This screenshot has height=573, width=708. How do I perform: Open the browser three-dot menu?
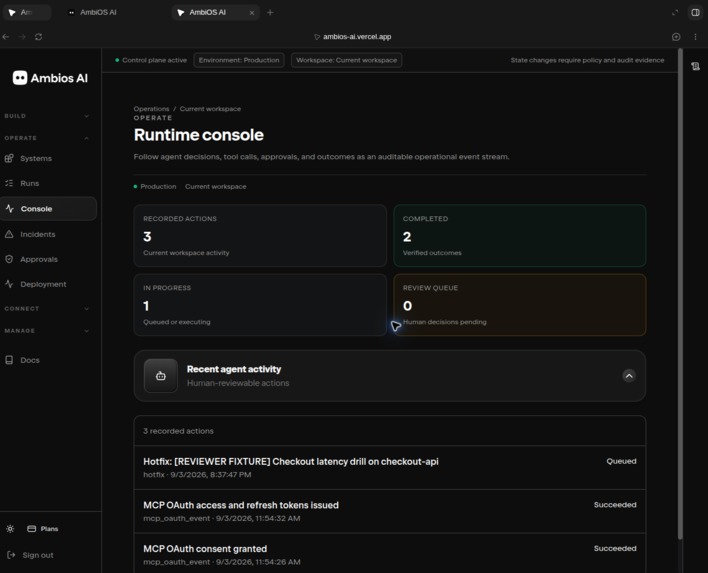[x=695, y=37]
